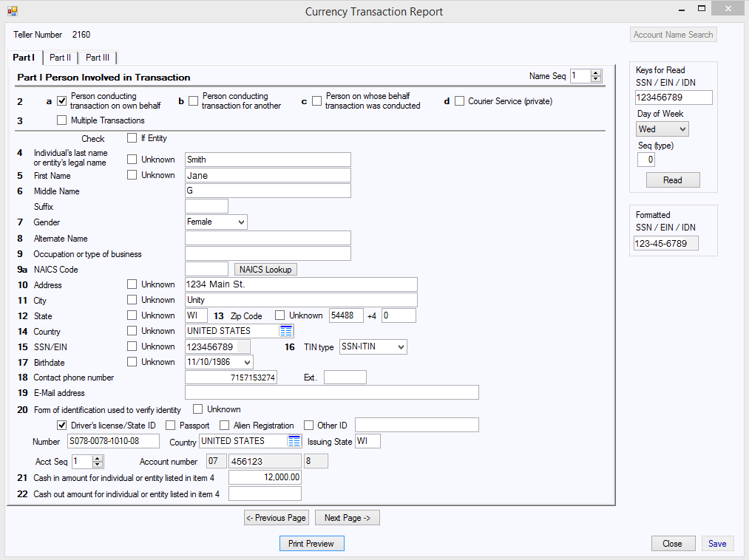The height and width of the screenshot is (560, 749).
Task: Check Multiple Transactions box
Action: click(x=61, y=120)
